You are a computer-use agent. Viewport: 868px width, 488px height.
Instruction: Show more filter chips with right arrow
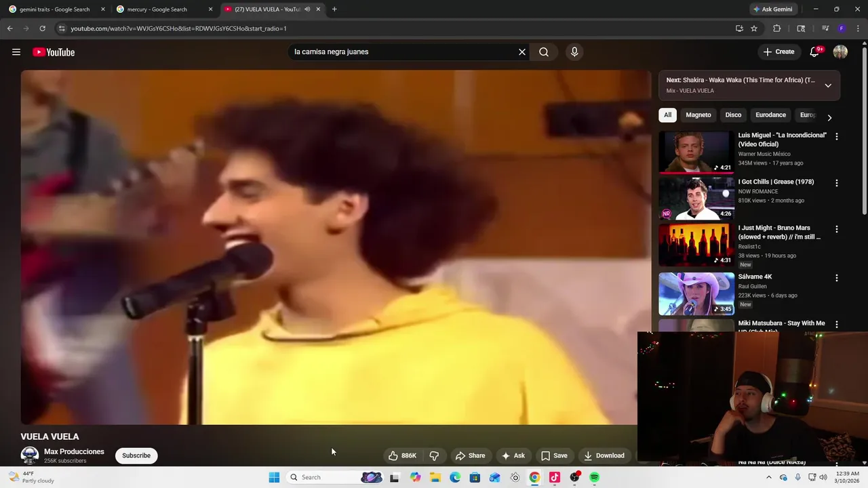pos(829,117)
